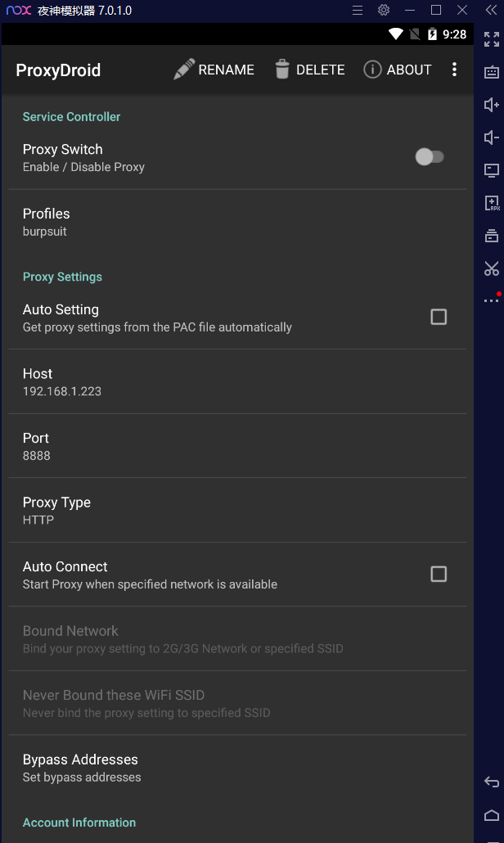This screenshot has height=843, width=504.
Task: Open the Profiles selector showing burpsuit
Action: 237,222
